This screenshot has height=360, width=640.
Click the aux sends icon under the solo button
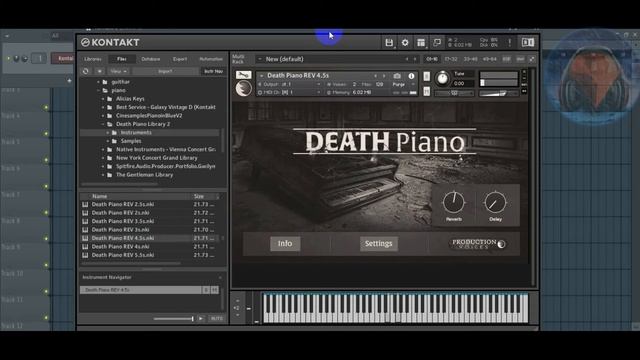(427, 91)
